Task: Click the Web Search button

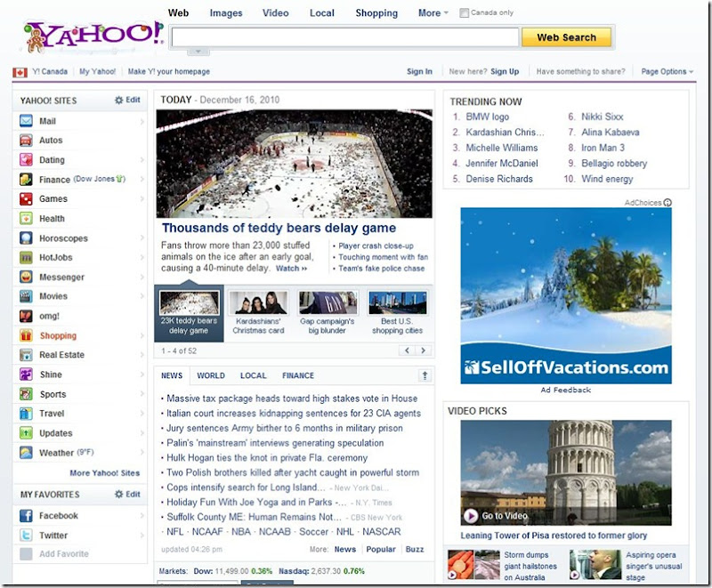Action: tap(566, 37)
